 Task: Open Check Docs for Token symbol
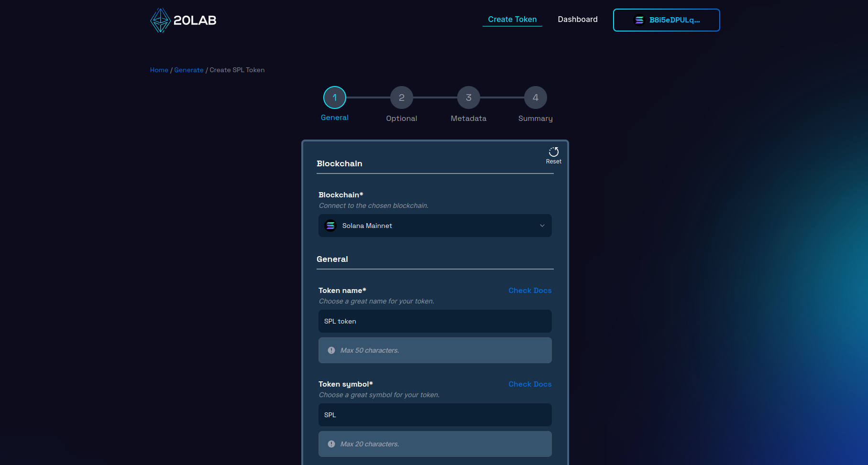pos(530,384)
